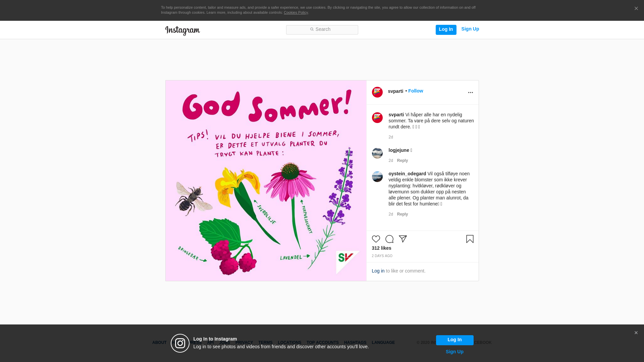Open the Cookies Policy link
Viewport: 644px width, 362px height.
pyautogui.click(x=296, y=12)
